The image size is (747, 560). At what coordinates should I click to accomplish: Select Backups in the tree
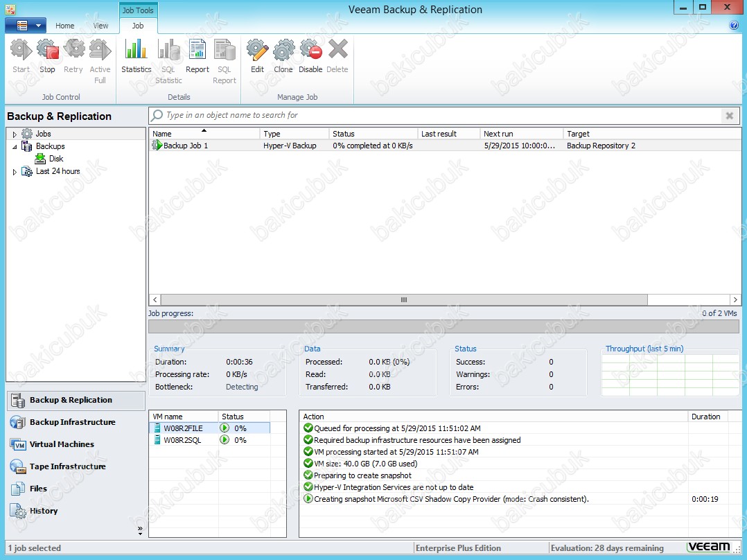coord(50,146)
